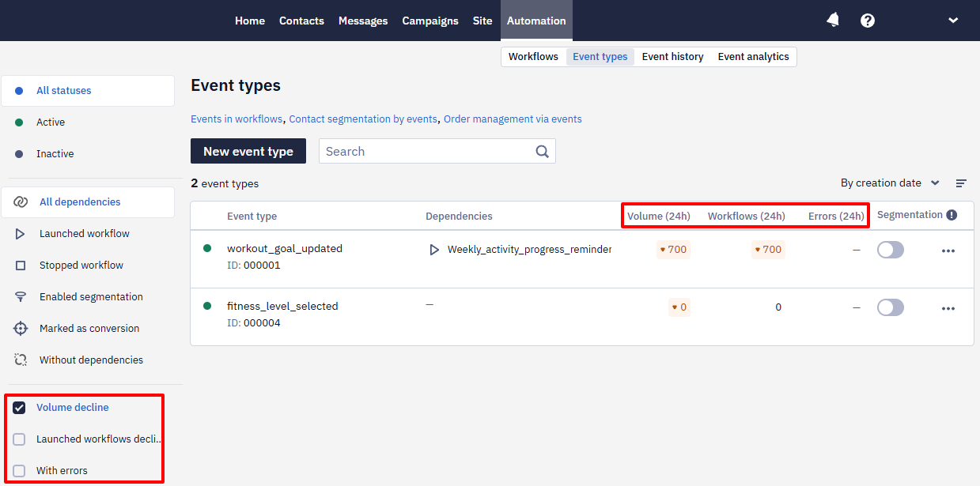
Task: Open the By creation date sort dropdown
Action: point(890,183)
